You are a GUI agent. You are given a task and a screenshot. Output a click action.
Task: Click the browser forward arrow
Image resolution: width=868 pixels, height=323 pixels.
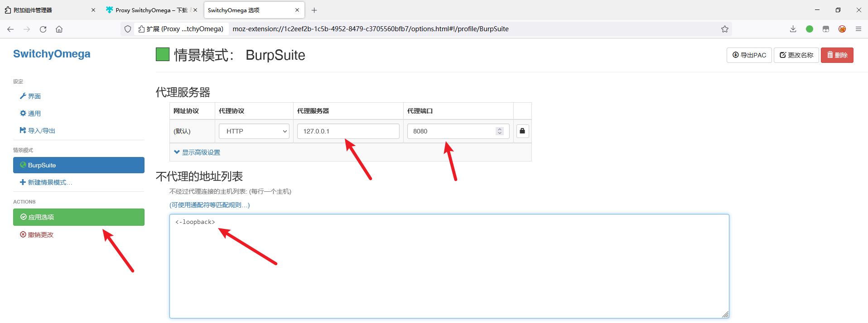[27, 29]
